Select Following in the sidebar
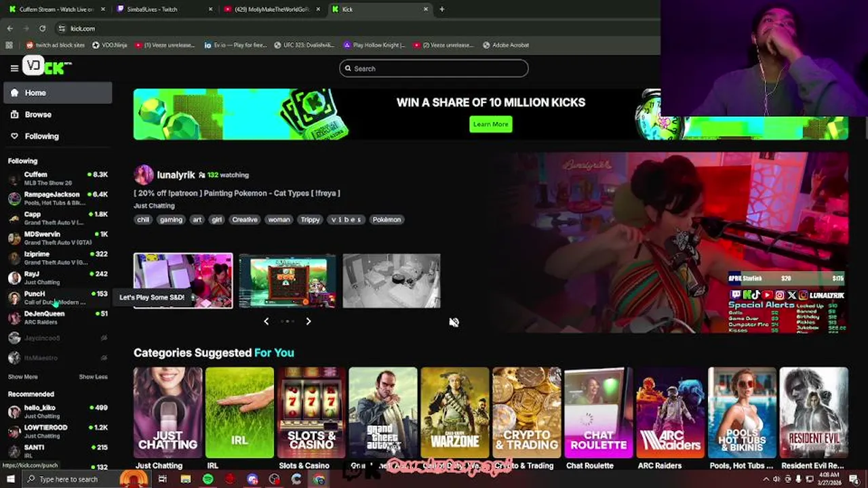868x488 pixels. coord(58,136)
